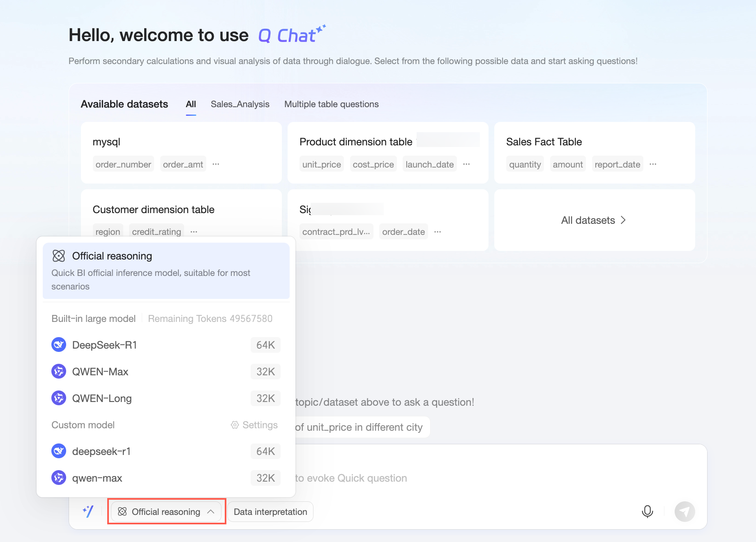
Task: Click the quantity field tag
Action: click(x=525, y=164)
